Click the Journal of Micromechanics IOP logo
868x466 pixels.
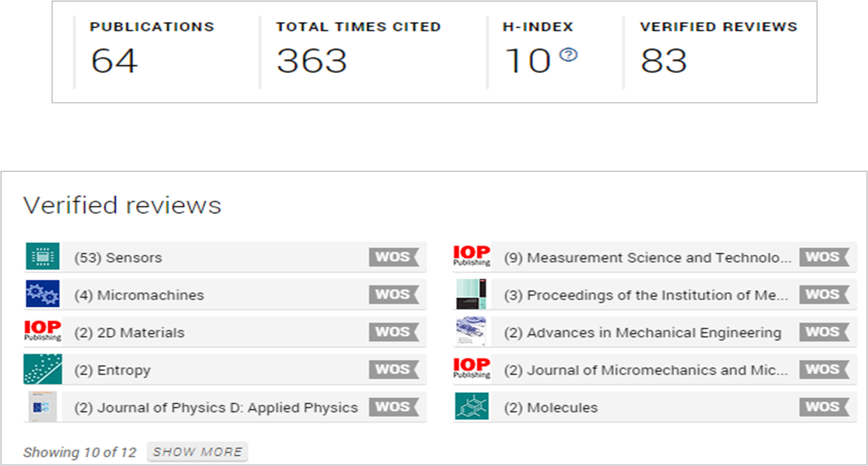pos(472,368)
